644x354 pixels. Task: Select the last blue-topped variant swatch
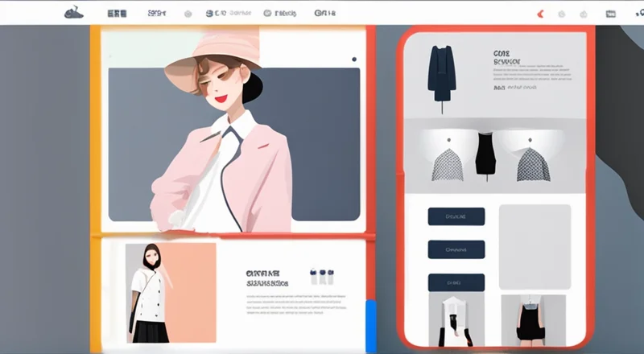330,276
